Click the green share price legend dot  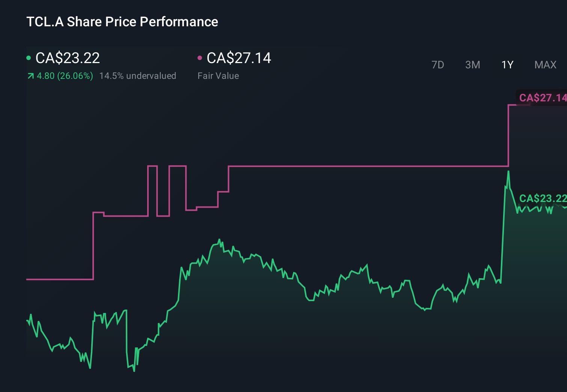pyautogui.click(x=29, y=57)
